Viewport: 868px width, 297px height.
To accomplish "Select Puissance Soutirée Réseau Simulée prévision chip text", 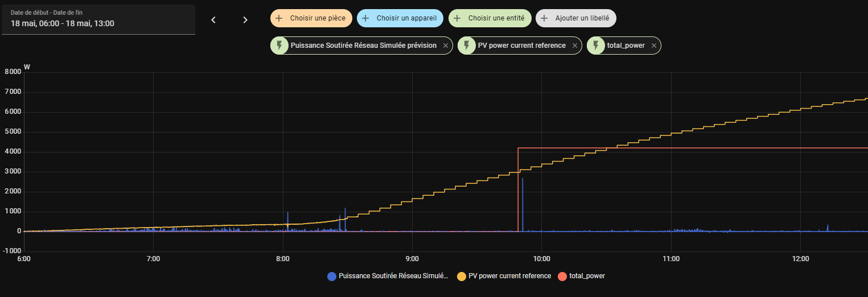I will tap(363, 46).
